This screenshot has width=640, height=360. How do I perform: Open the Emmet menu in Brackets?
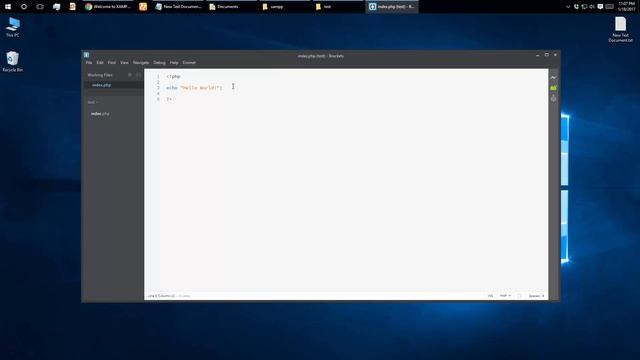click(x=189, y=62)
